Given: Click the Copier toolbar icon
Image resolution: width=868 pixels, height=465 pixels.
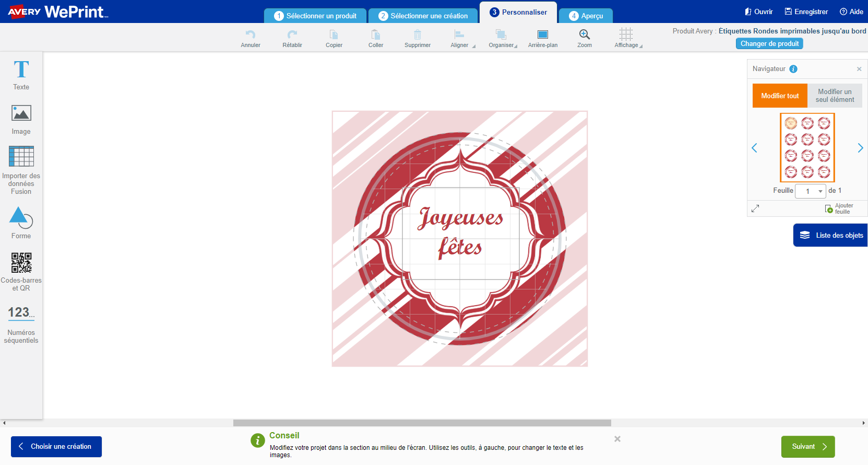Looking at the screenshot, I should point(334,34).
